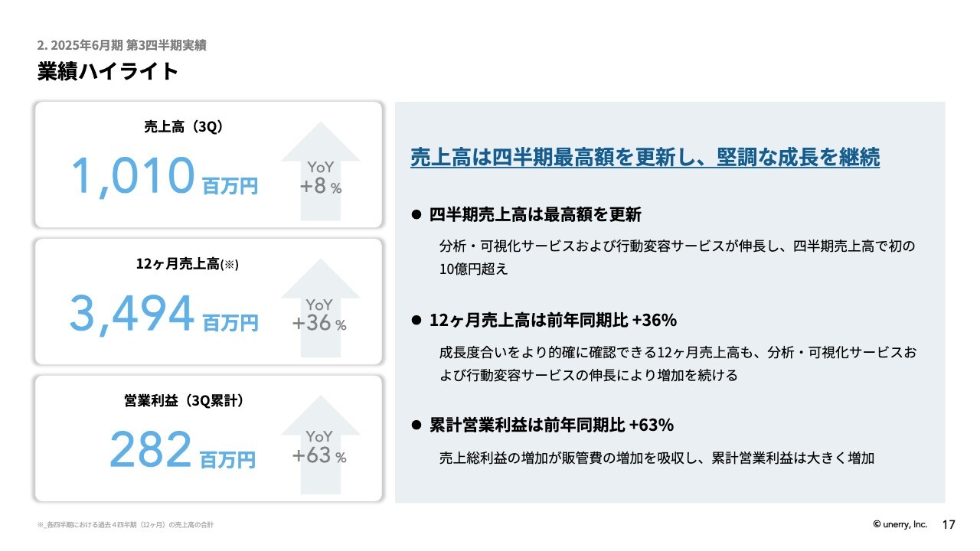Click the section label 2. 2025年6月期 第3四半期実績
The height and width of the screenshot is (551, 980).
tap(121, 45)
